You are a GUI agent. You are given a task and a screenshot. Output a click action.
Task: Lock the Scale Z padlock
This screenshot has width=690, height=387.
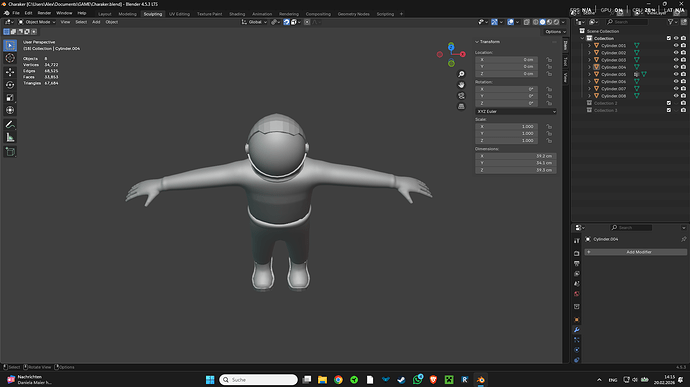(549, 140)
